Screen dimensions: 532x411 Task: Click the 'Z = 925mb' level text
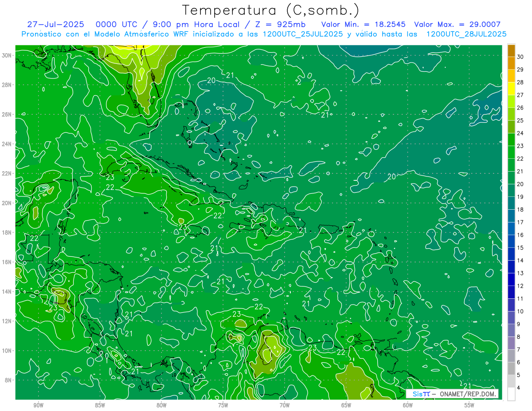pos(282,24)
